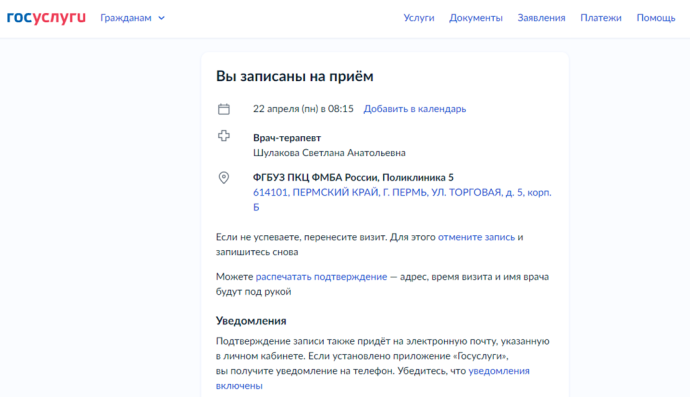Viewport: 690px width, 397px height.
Task: Click распечатать подтверждение link
Action: click(321, 277)
